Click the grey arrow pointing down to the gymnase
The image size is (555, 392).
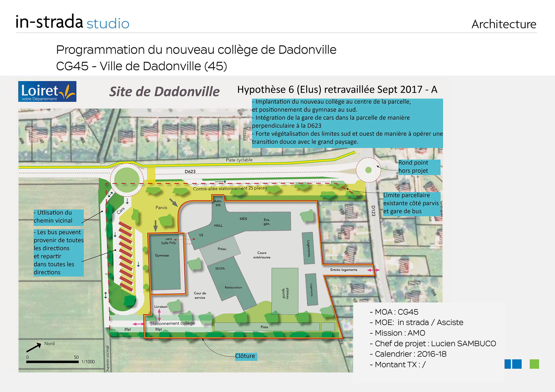tap(156, 226)
